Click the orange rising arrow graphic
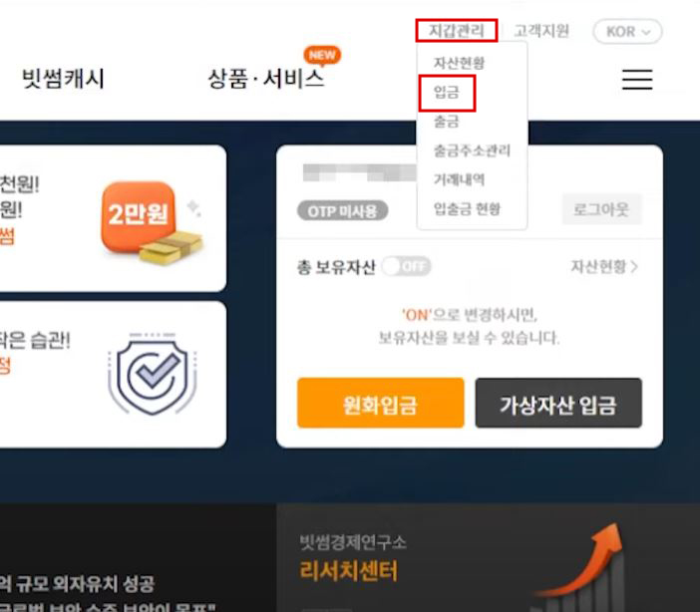This screenshot has width=700, height=612. [x=580, y=560]
